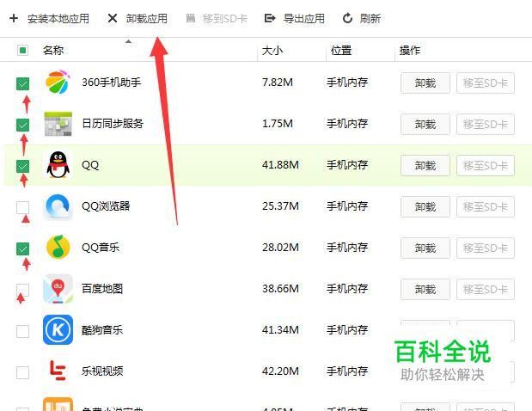Uncheck the QQ音乐 checkbox
The width and height of the screenshot is (532, 411).
tap(22, 248)
